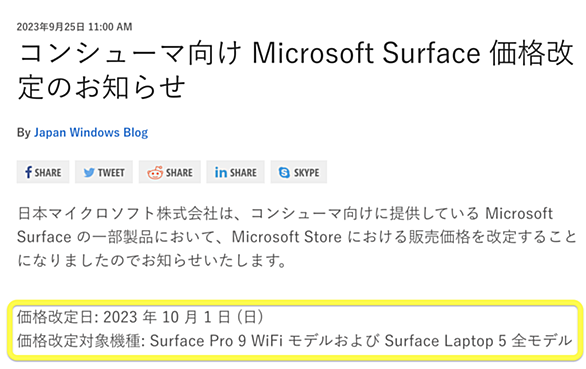The height and width of the screenshot is (369, 586).
Task: Send the article via the SKYPE button
Action: [x=299, y=172]
